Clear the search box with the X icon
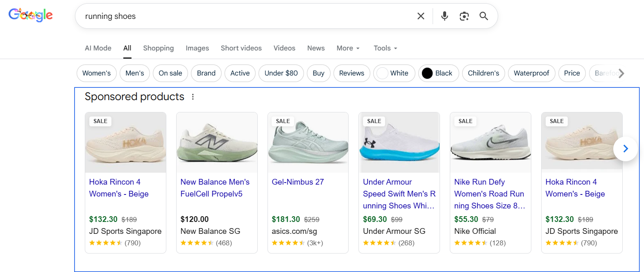The image size is (644, 272). 421,16
